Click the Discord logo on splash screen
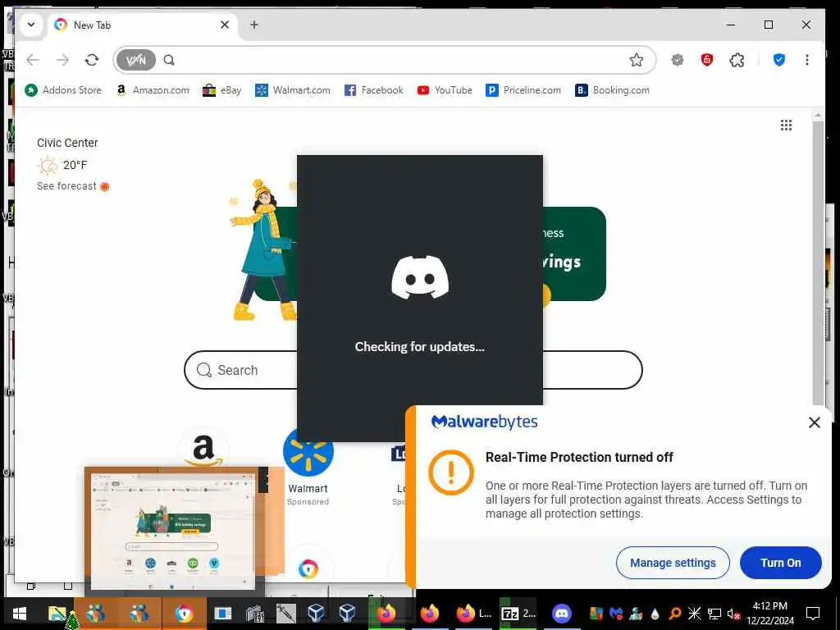Viewport: 840px width, 630px height. (420, 277)
